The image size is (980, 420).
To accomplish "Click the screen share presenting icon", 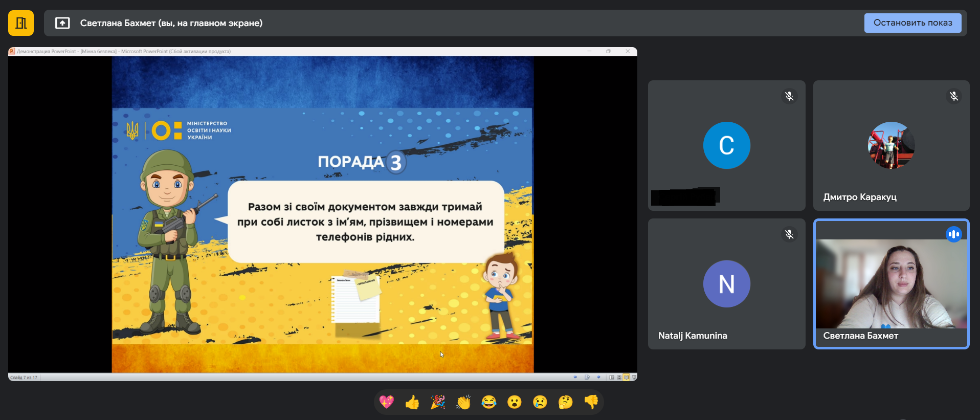I will coord(62,23).
